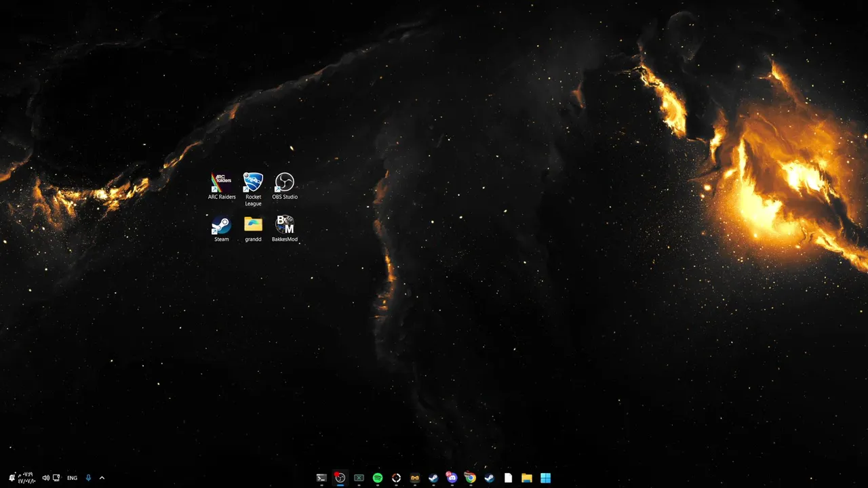Screen dimensions: 868x488
Task: Open the blank document icon in taskbar
Action: click(x=508, y=478)
